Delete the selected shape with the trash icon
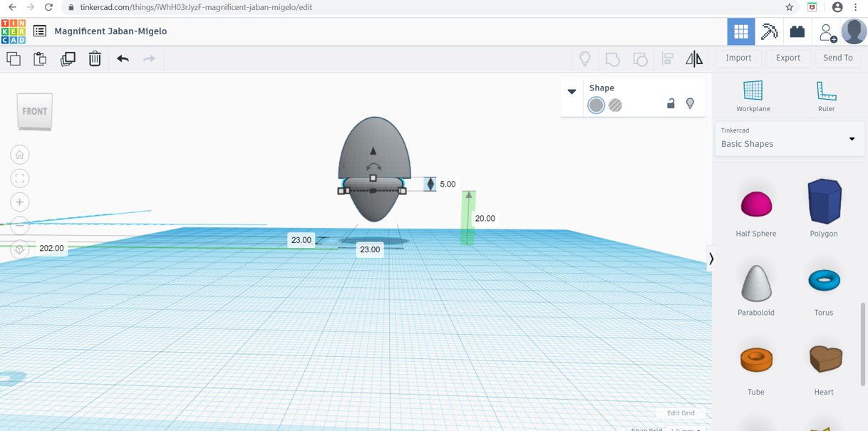Screen dimensions: 868x431 coord(95,58)
